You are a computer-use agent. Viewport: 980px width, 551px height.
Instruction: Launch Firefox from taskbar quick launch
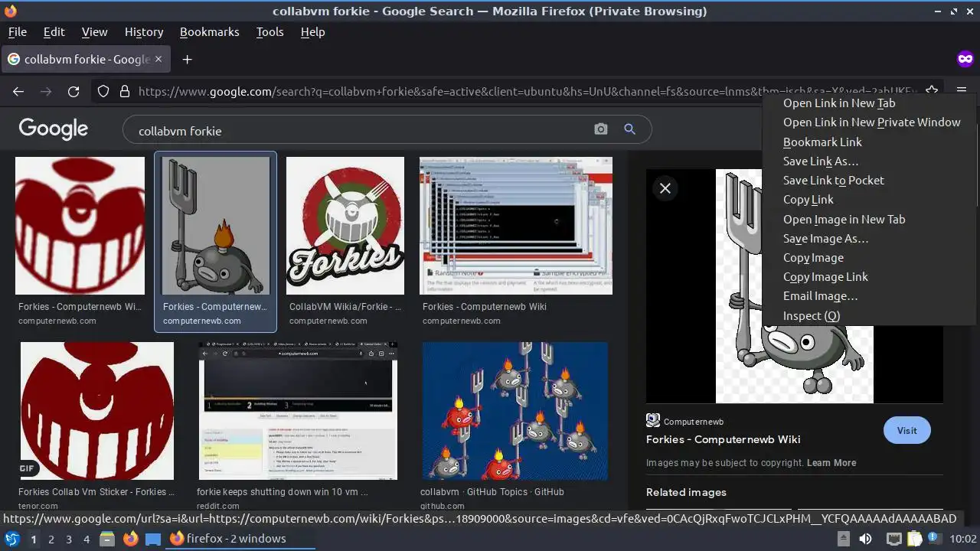click(131, 539)
